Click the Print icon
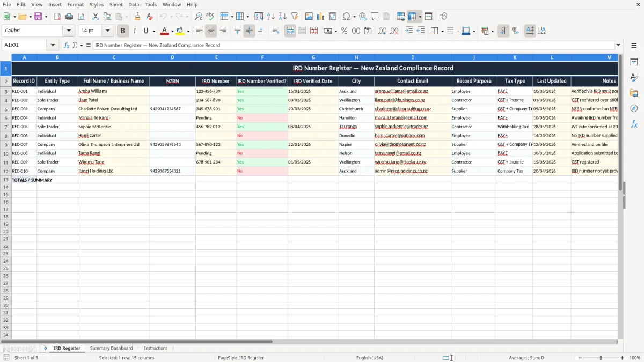The image size is (644, 362). pyautogui.click(x=69, y=17)
